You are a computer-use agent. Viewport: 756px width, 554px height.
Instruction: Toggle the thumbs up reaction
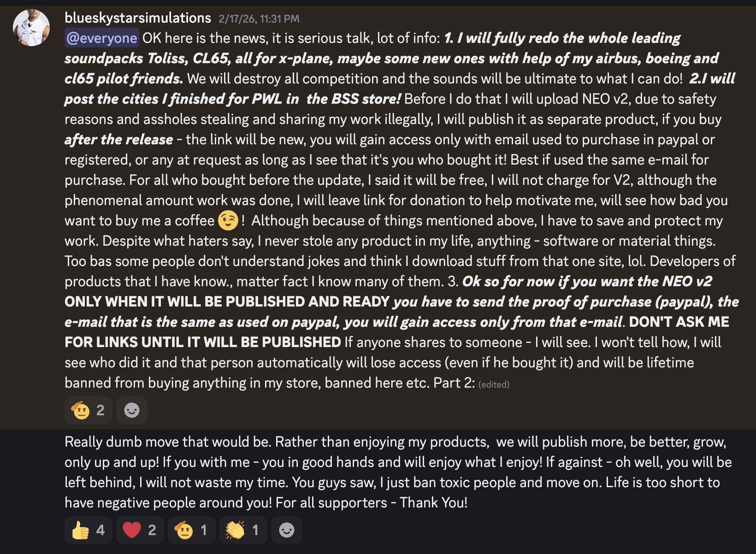point(89,530)
